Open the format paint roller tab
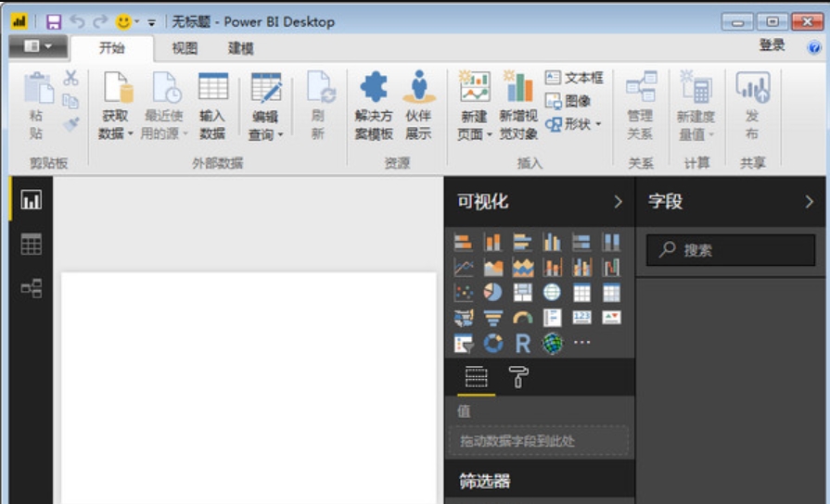Image resolution: width=830 pixels, height=504 pixels. click(x=518, y=376)
